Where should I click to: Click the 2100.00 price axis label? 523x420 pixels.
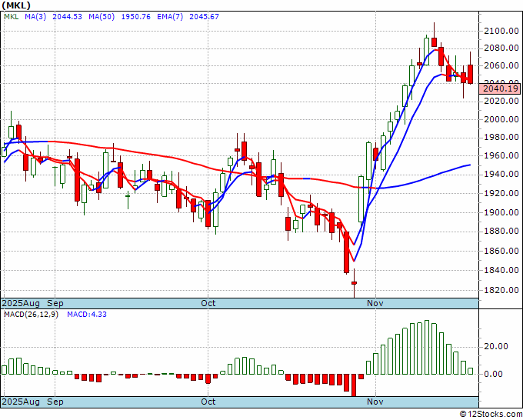501,31
